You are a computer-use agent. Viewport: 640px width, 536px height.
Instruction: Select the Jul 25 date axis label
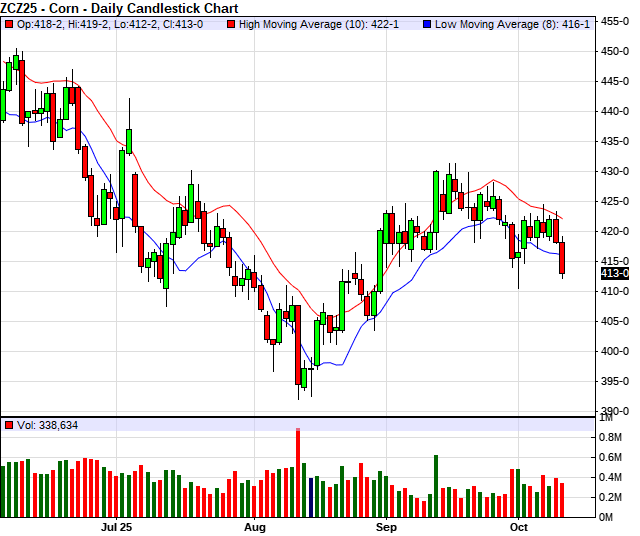(116, 526)
